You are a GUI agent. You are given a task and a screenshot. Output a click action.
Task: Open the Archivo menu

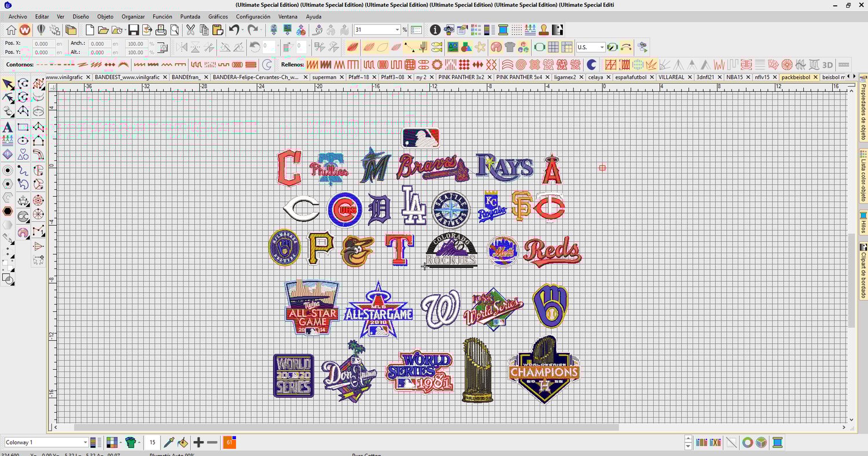(17, 17)
